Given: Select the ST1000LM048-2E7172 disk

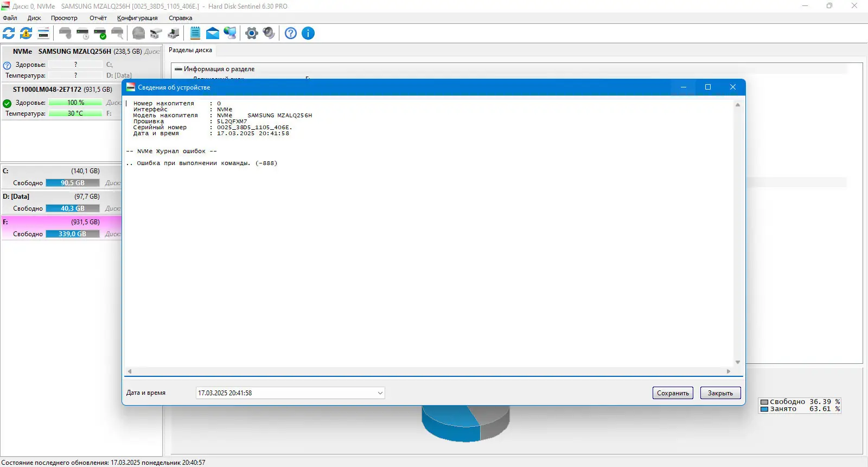Looking at the screenshot, I should click(62, 102).
